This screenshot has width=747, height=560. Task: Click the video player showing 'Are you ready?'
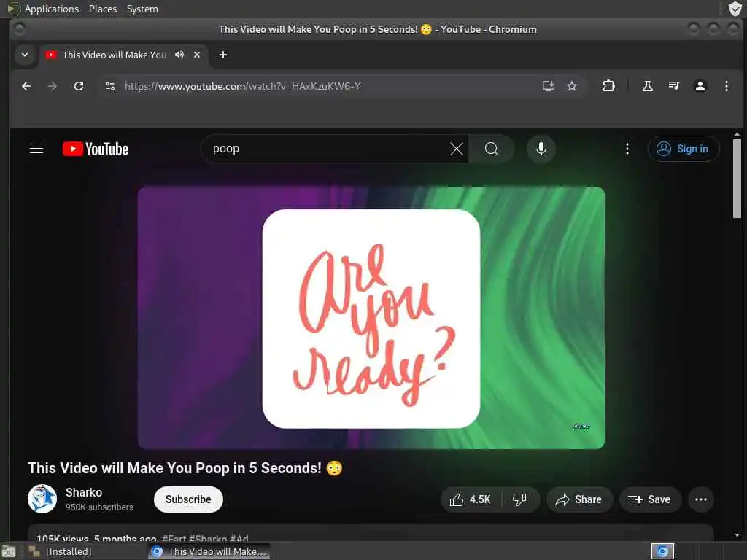371,318
